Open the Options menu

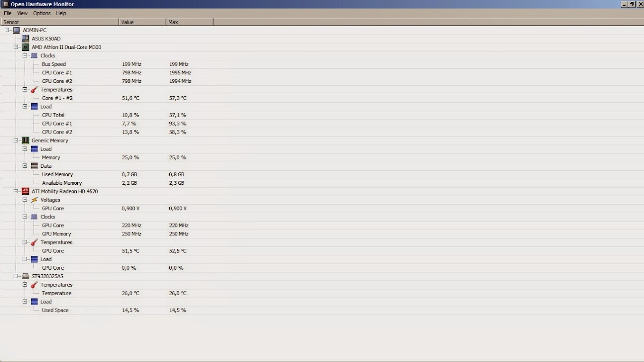tap(42, 13)
